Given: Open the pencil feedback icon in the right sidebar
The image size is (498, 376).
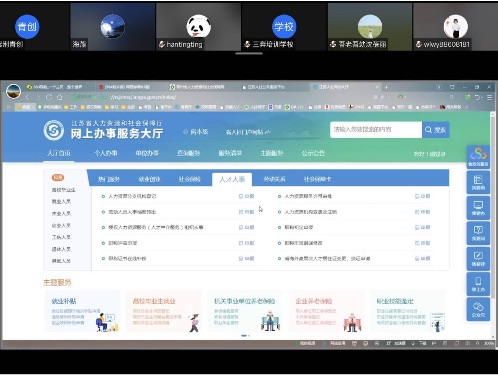Looking at the screenshot, I should (x=478, y=258).
